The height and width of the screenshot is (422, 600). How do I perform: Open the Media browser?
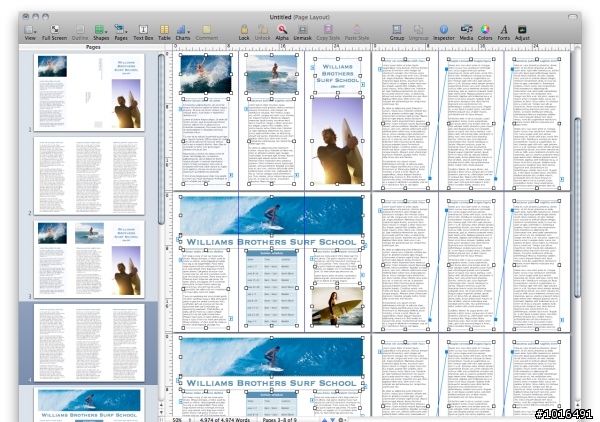pos(466,33)
